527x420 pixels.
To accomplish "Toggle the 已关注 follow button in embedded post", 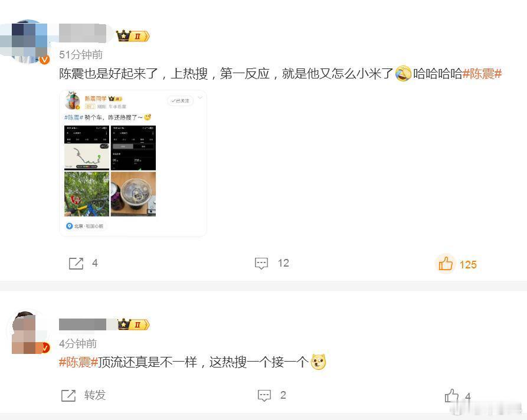I will (x=180, y=101).
